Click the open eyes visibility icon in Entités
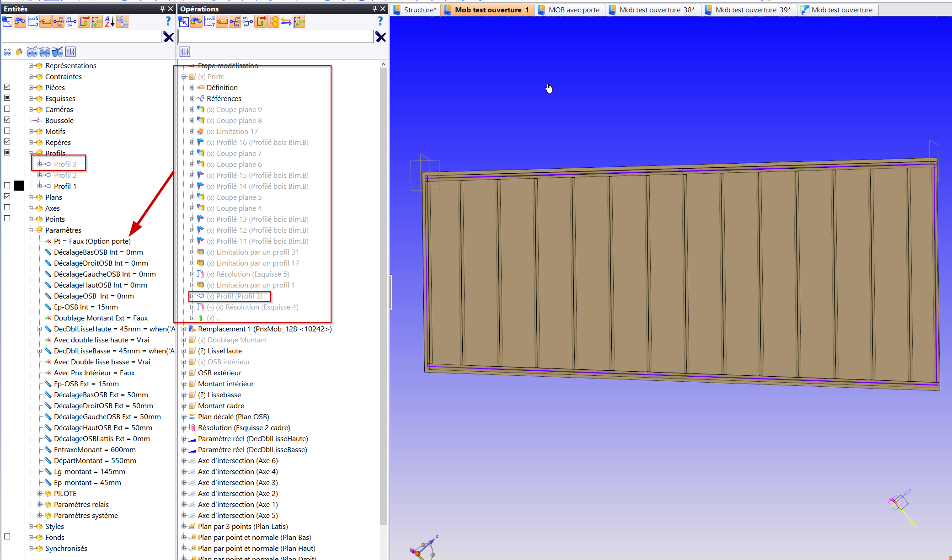The width and height of the screenshot is (952, 560). tap(32, 52)
